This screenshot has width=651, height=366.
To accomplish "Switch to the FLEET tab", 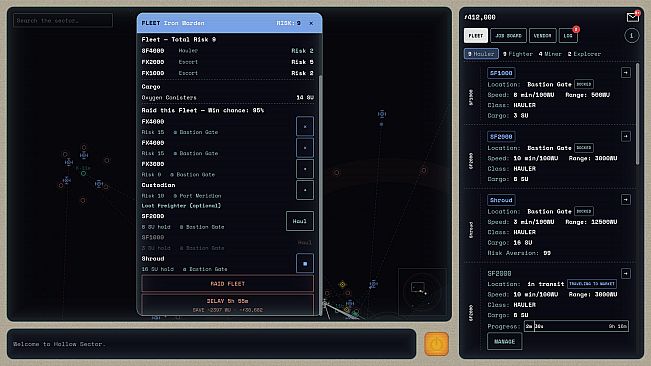I will (x=476, y=36).
